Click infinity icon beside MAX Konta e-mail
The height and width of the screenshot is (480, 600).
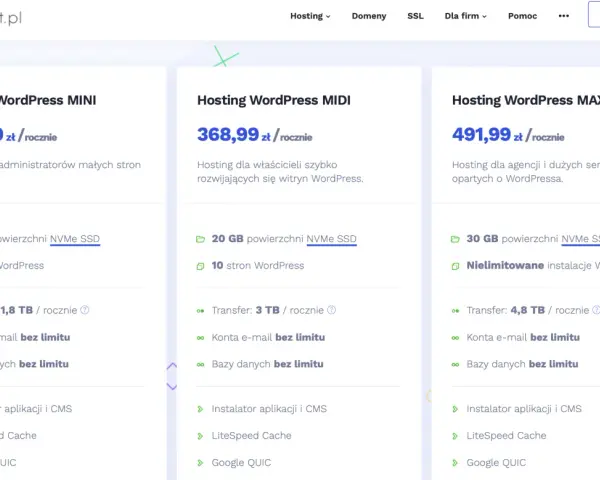tap(455, 338)
